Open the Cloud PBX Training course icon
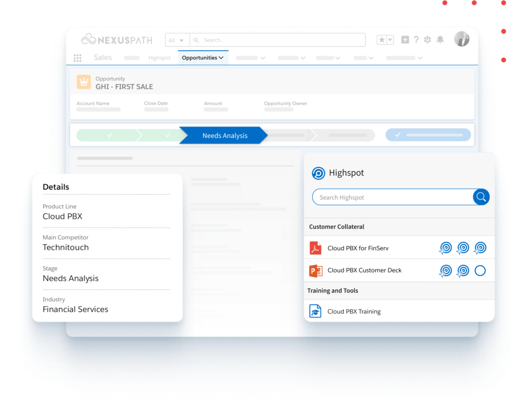The height and width of the screenshot is (409, 532). point(315,311)
